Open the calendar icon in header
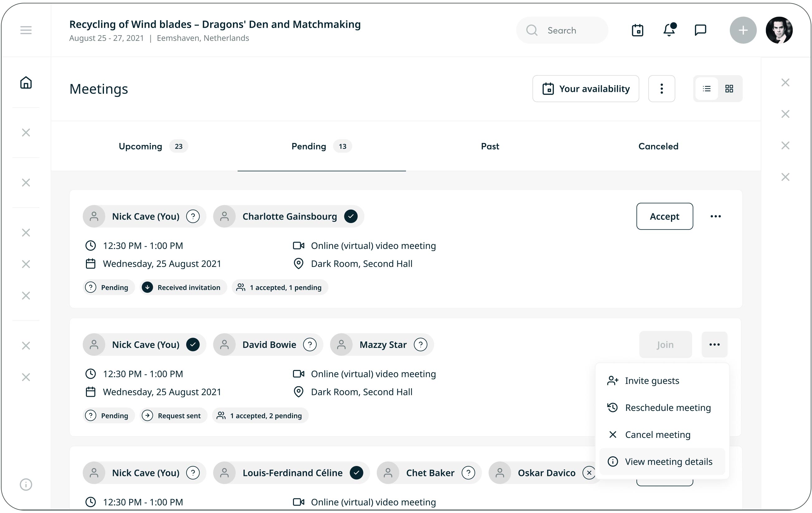This screenshot has width=812, height=513. point(637,30)
